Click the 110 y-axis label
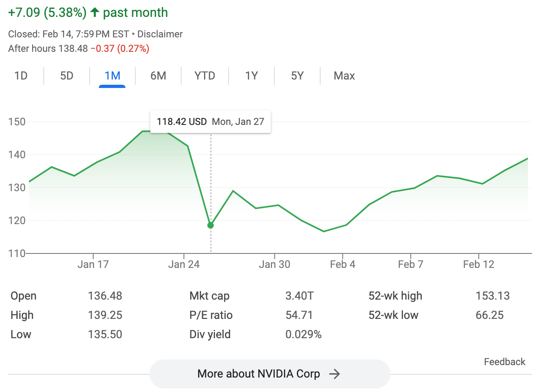 point(17,253)
